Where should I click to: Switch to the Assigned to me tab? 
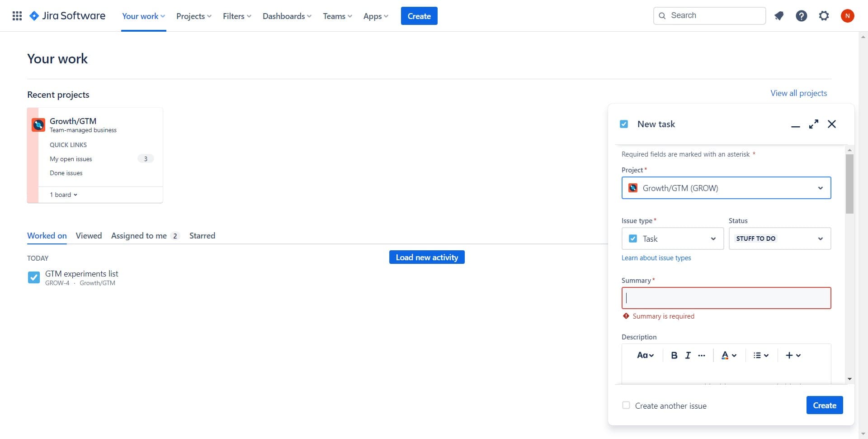coord(139,235)
